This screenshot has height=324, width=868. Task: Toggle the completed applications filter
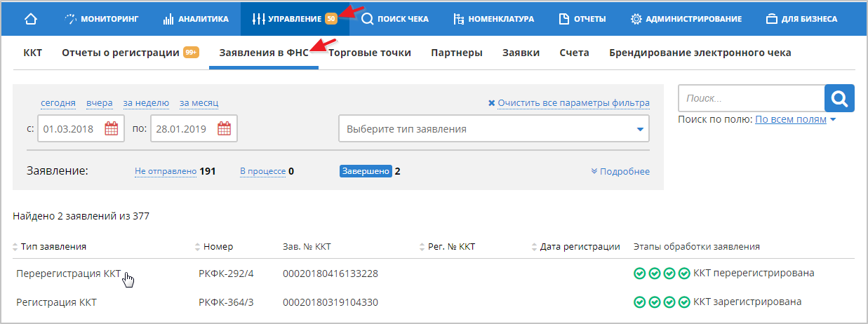[x=365, y=171]
